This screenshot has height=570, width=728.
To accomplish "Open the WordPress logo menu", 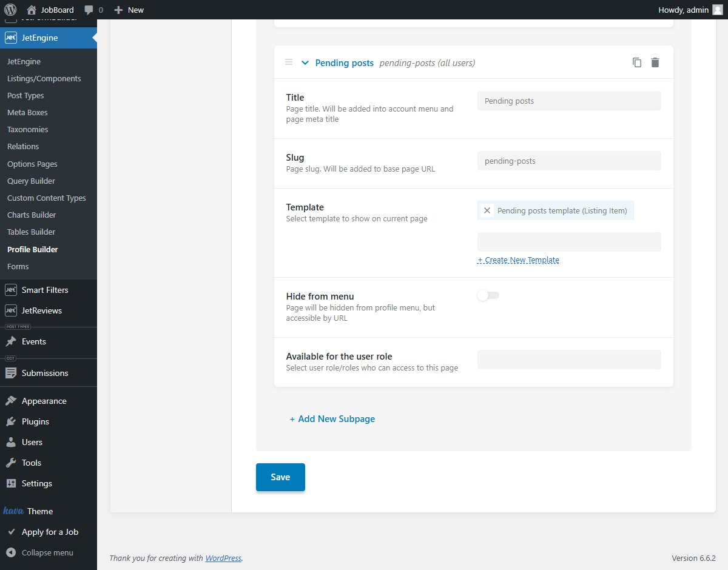I will (10, 10).
